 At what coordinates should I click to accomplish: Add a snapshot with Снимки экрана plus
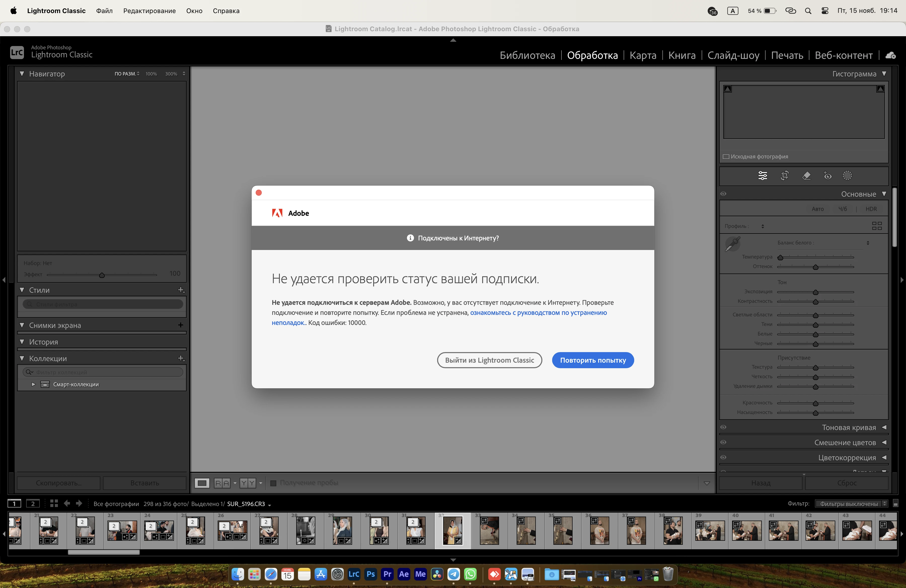tap(181, 325)
